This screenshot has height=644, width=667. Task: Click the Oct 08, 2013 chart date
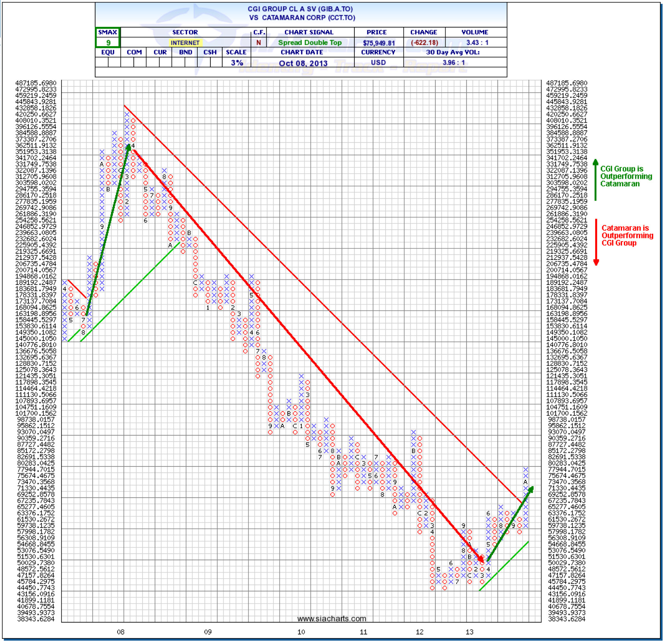[303, 63]
